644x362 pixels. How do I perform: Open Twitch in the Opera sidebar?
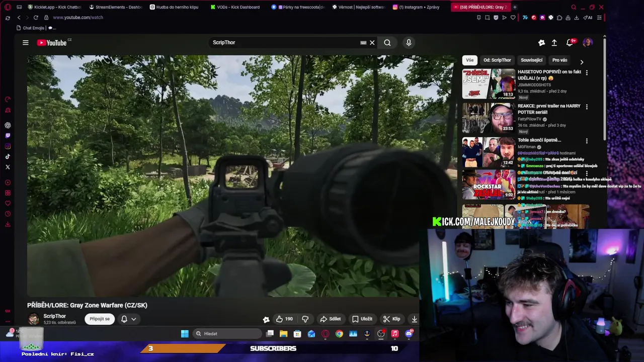(x=8, y=136)
